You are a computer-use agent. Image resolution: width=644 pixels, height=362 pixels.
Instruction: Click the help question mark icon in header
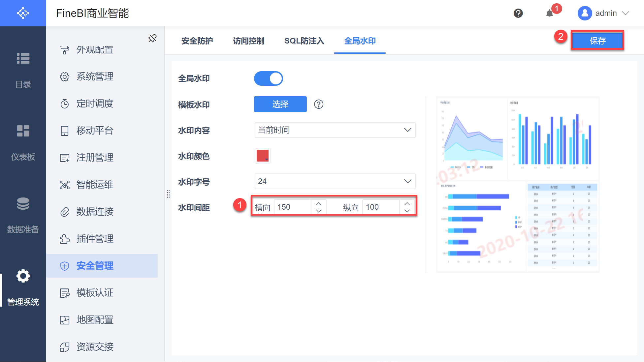518,13
